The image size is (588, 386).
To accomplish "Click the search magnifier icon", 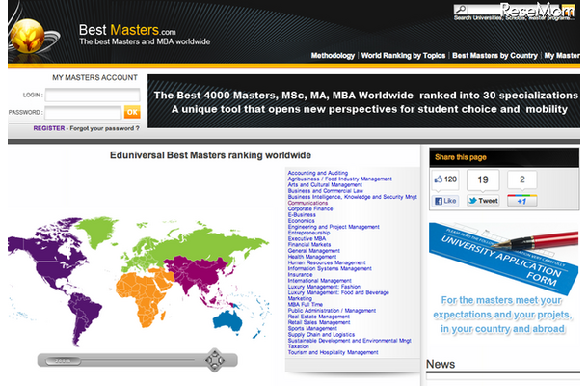I will [x=461, y=9].
